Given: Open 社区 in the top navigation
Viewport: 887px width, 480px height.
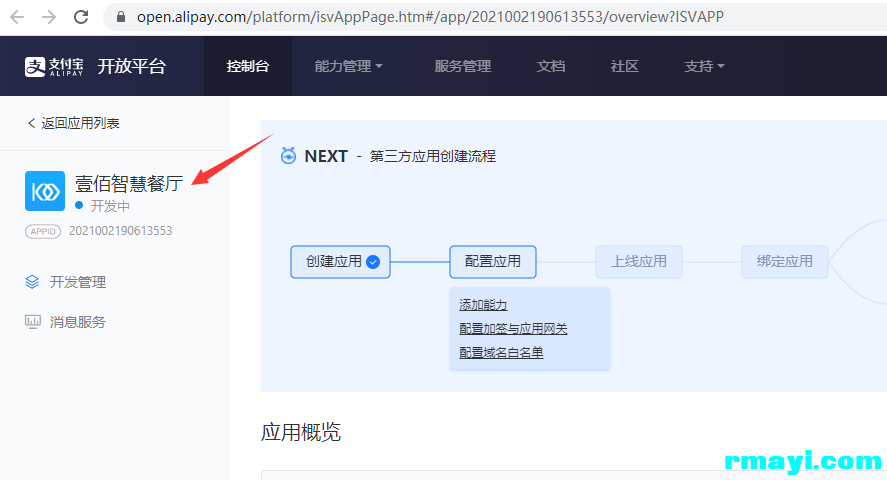Looking at the screenshot, I should (x=625, y=66).
